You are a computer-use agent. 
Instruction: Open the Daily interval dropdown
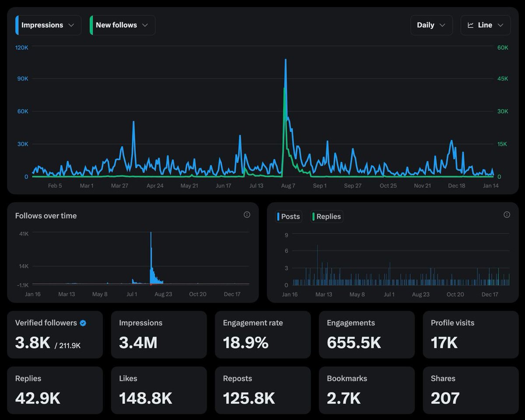click(431, 25)
